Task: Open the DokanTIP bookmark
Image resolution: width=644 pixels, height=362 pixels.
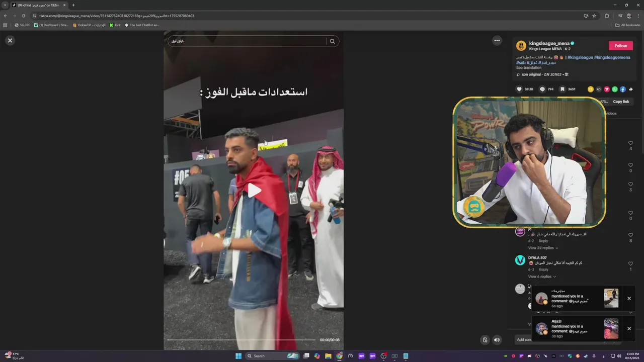Action: click(x=89, y=25)
